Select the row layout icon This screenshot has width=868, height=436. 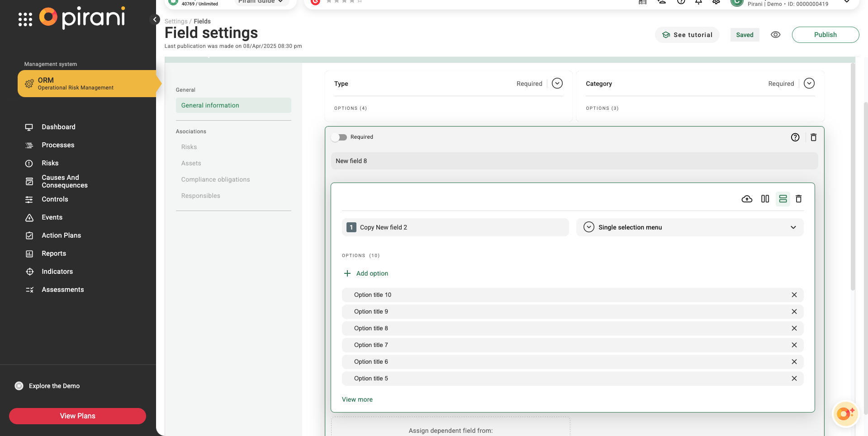[x=783, y=199]
